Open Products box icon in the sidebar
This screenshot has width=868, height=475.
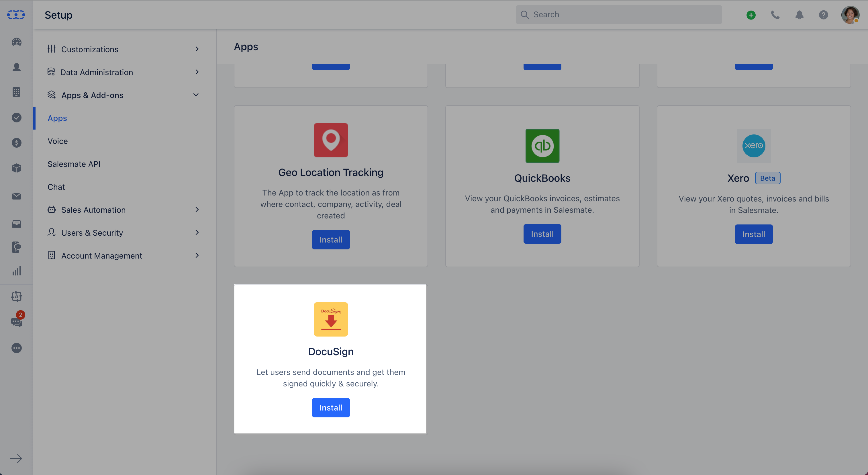17,168
